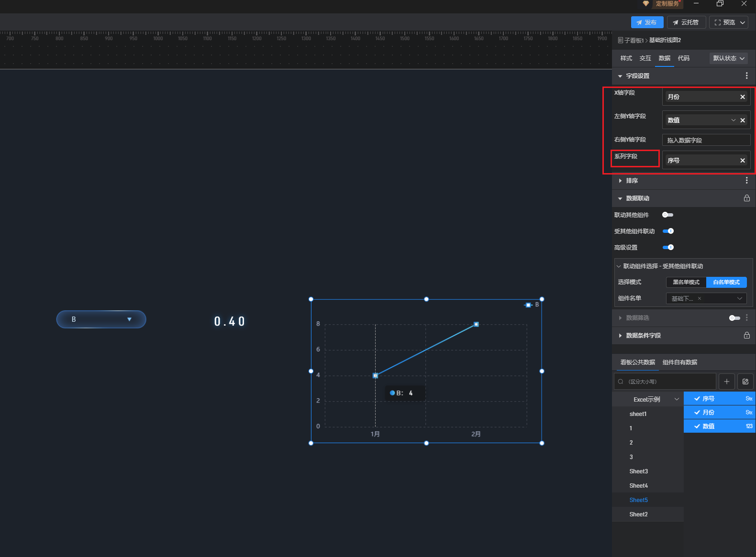Switch to the 组件自有数据 tab

[x=679, y=362]
